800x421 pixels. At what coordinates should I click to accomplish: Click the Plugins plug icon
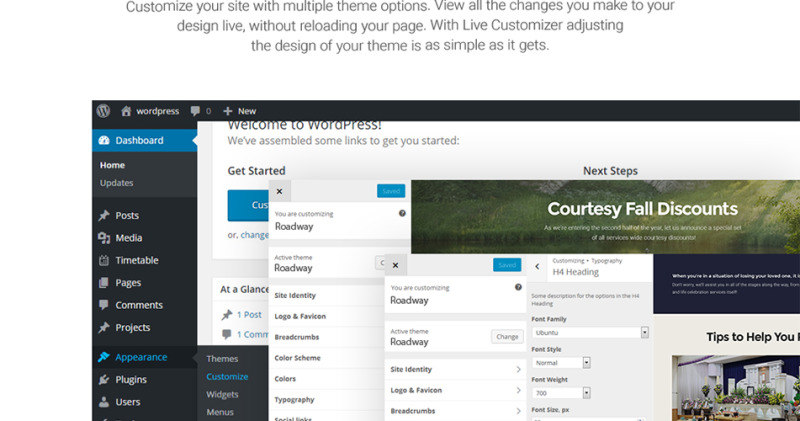[x=104, y=379]
